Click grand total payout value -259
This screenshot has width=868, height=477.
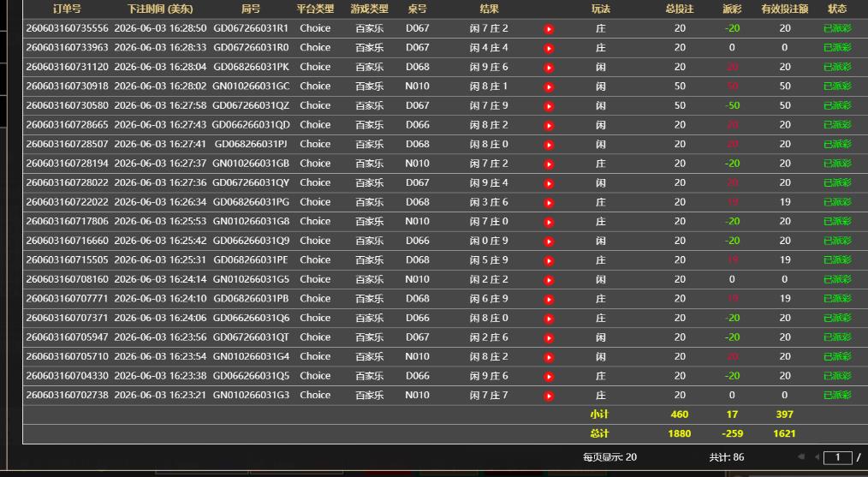tap(732, 434)
